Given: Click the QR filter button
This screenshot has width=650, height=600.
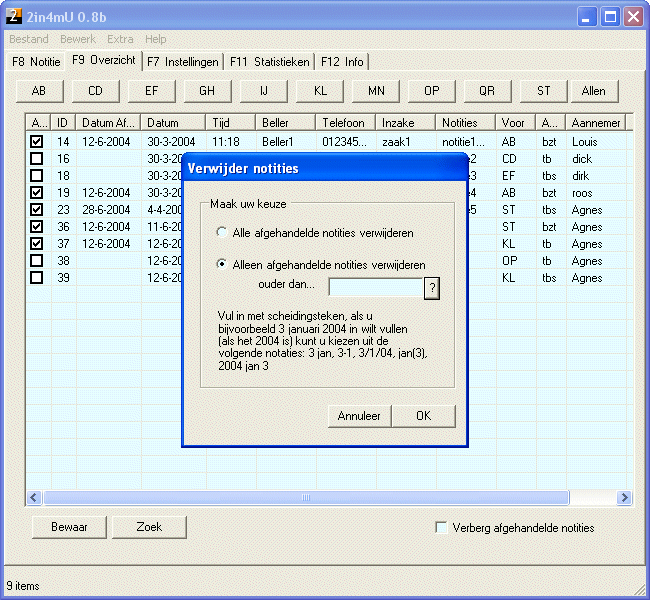Looking at the screenshot, I should 488,91.
